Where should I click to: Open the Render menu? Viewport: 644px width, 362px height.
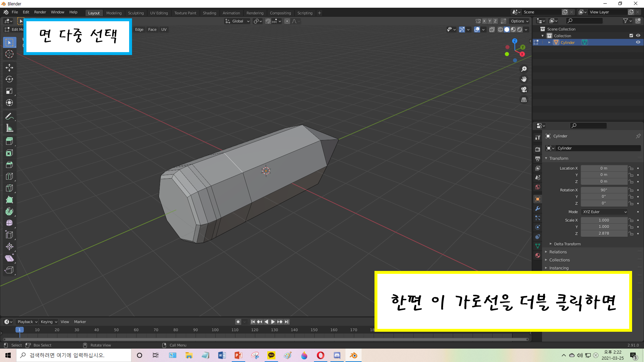pos(40,12)
